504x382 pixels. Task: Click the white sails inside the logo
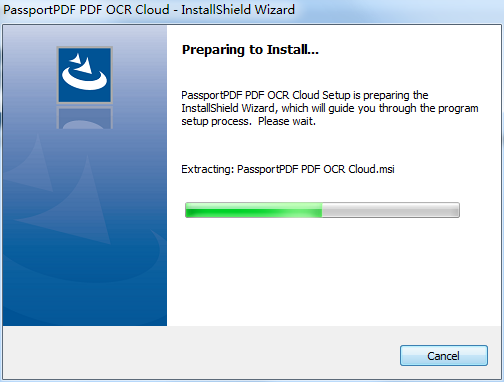point(82,63)
